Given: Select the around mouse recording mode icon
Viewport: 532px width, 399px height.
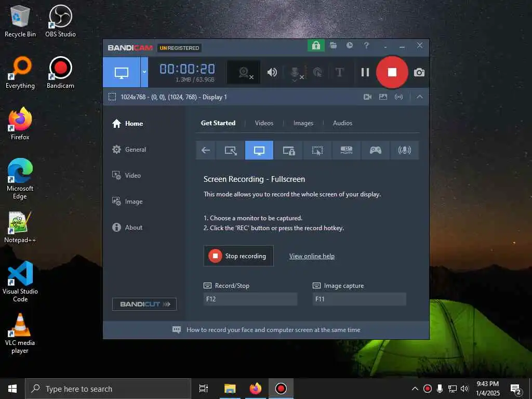Looking at the screenshot, I should point(317,150).
